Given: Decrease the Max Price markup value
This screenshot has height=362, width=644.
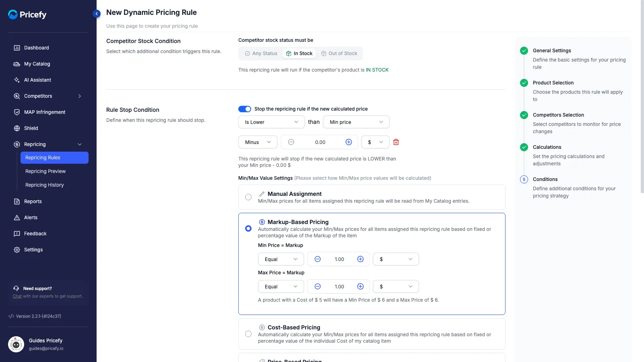Looking at the screenshot, I should pyautogui.click(x=318, y=286).
